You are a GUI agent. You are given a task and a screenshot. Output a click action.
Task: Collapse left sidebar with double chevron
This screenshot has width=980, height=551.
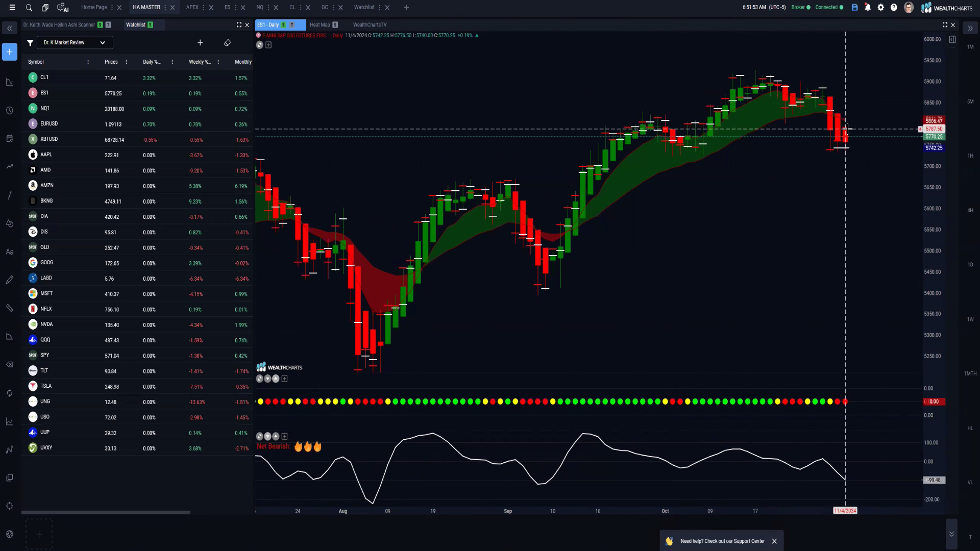[10, 28]
